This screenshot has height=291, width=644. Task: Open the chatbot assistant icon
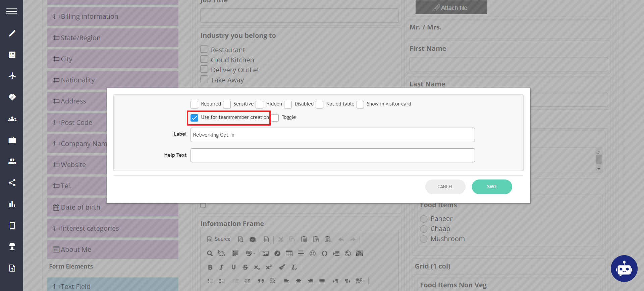click(624, 269)
